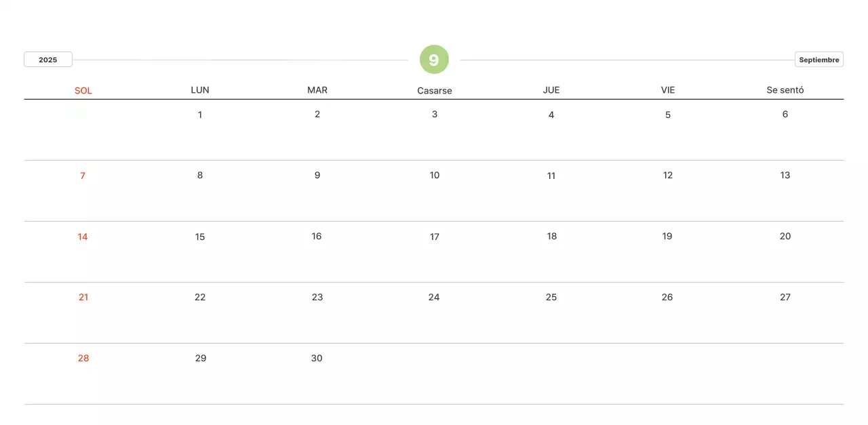Click date 13 in Saturday column
The image size is (868, 425).
tap(785, 176)
